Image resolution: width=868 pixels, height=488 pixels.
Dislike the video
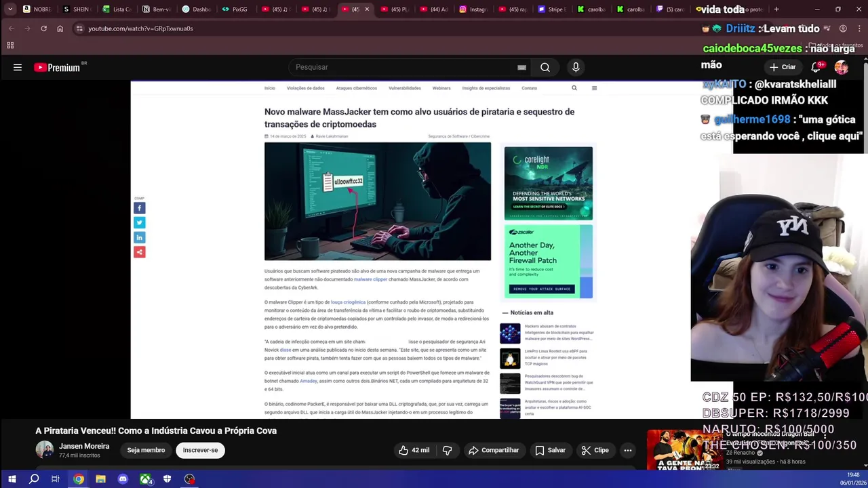[447, 450]
